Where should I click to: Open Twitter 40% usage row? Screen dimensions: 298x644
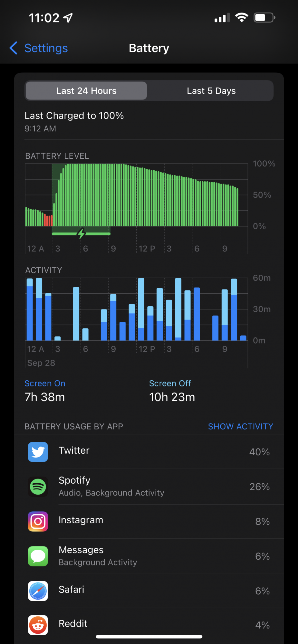click(x=149, y=452)
